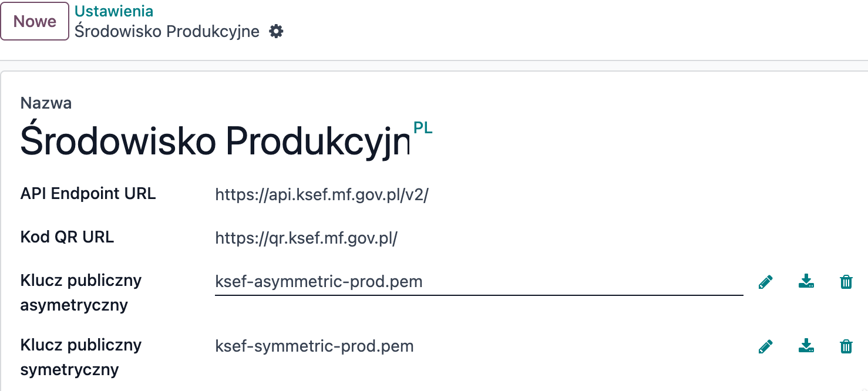
Task: Edit symmetric public key file with pencil
Action: 765,347
